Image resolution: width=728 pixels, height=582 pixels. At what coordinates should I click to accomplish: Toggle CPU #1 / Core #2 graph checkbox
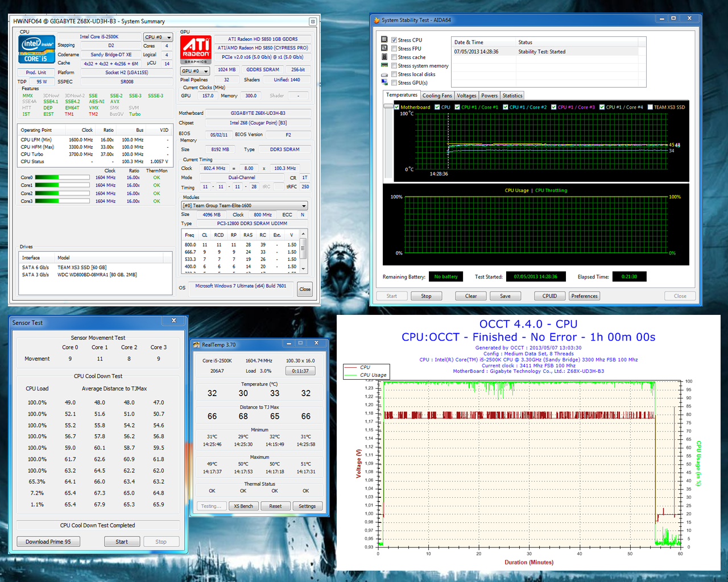[x=506, y=107]
